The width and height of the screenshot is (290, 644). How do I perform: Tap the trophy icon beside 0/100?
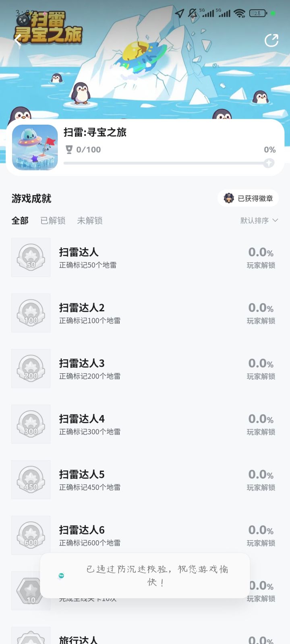coord(69,150)
